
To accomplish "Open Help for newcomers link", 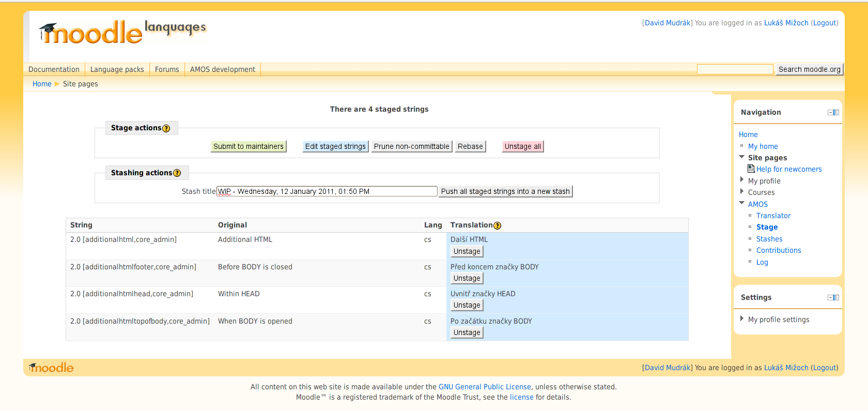I will pyautogui.click(x=789, y=169).
